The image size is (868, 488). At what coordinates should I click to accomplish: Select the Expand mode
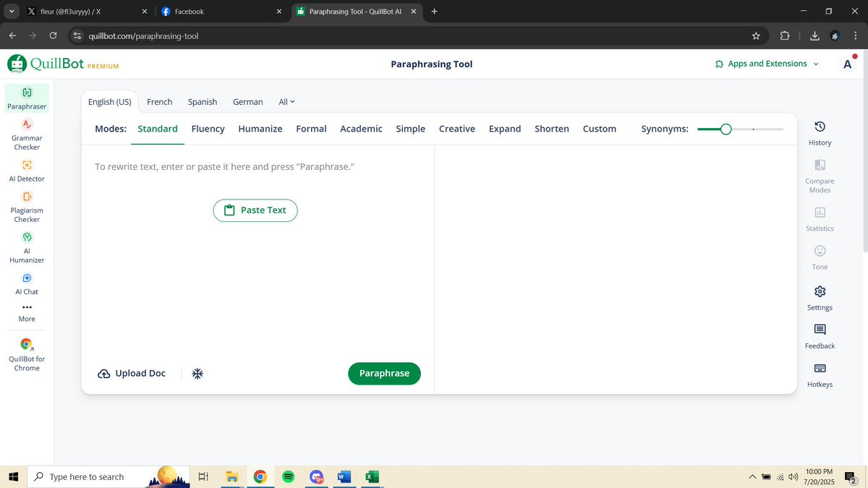tap(505, 129)
